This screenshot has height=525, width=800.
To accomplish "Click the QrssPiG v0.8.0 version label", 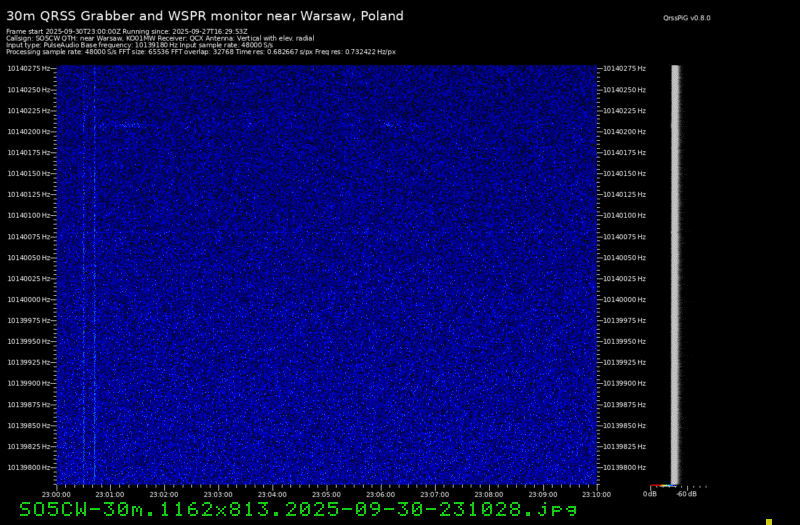I will pyautogui.click(x=687, y=18).
